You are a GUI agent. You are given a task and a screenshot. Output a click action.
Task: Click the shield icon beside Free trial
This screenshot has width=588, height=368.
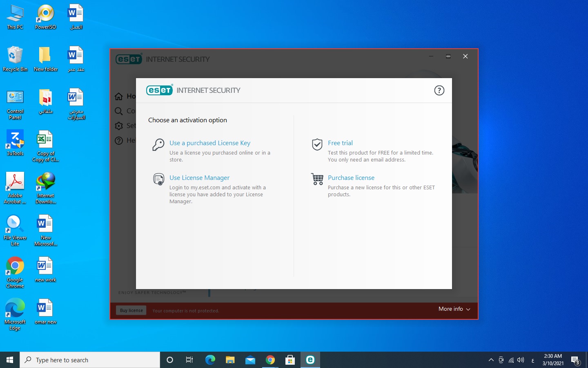[x=317, y=144]
